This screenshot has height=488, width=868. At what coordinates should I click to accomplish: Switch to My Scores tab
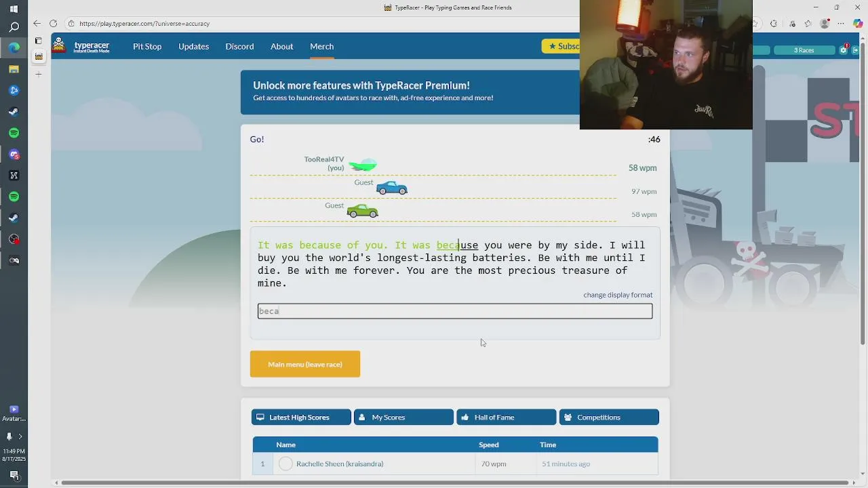[x=403, y=418]
